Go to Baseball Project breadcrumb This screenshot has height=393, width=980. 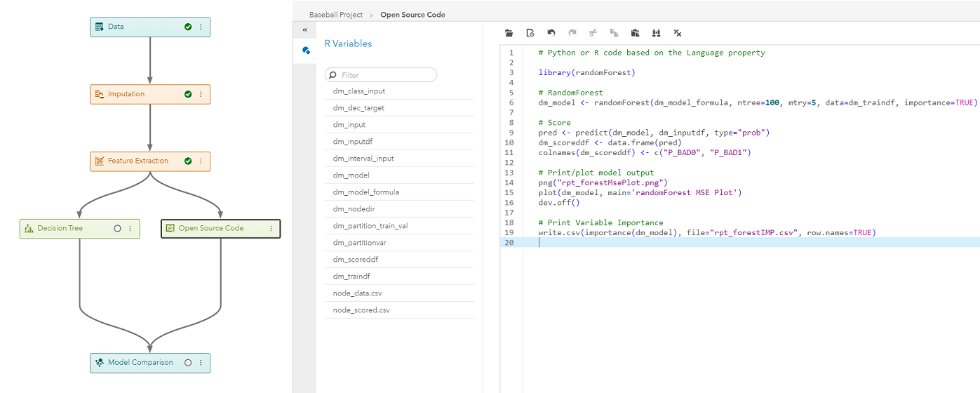(x=336, y=14)
